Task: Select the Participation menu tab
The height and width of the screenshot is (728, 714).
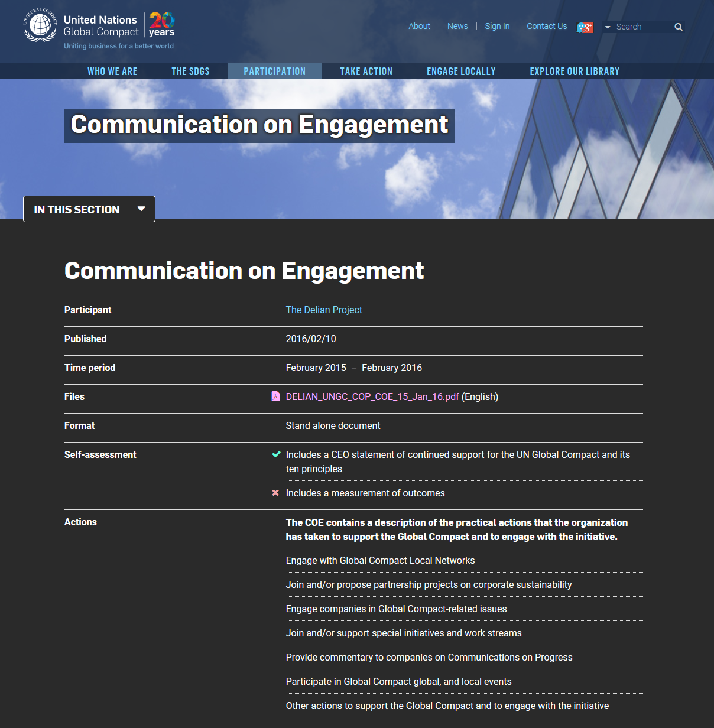Action: (x=275, y=71)
